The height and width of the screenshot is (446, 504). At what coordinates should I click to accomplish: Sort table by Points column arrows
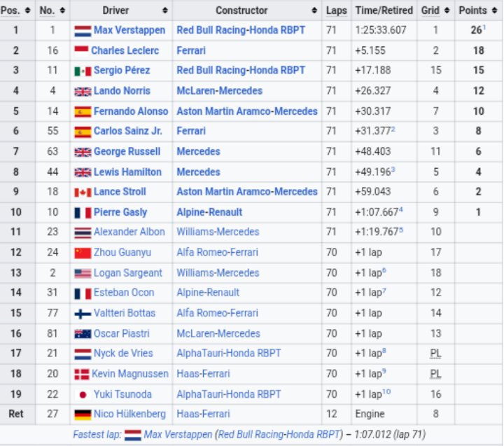(x=494, y=11)
